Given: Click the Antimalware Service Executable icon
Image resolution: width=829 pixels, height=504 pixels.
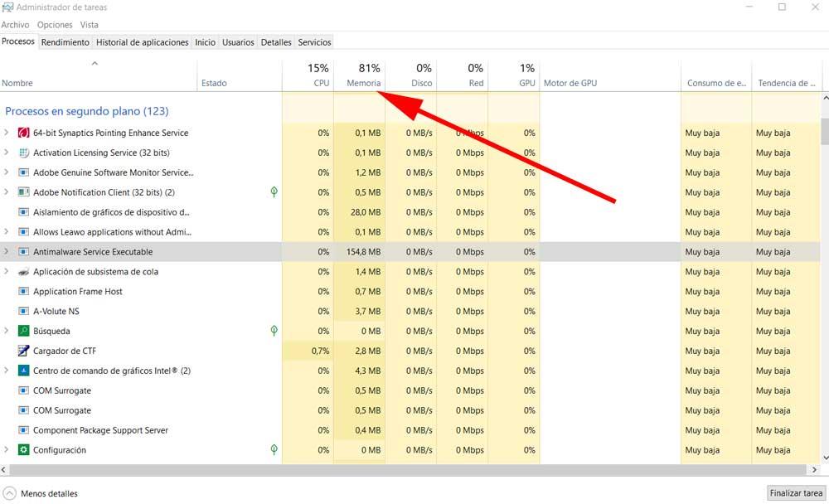Looking at the screenshot, I should (23, 252).
